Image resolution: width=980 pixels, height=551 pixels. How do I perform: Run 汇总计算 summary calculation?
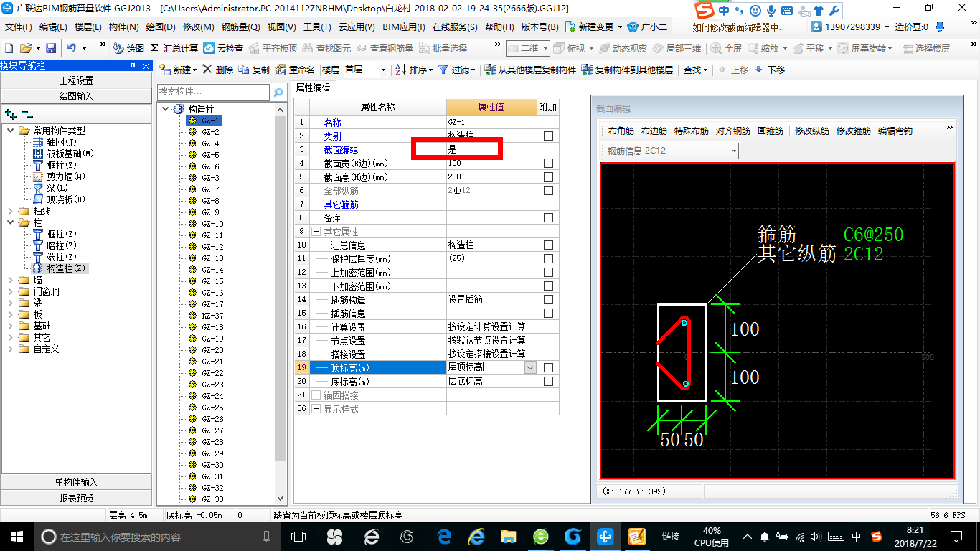pos(174,48)
